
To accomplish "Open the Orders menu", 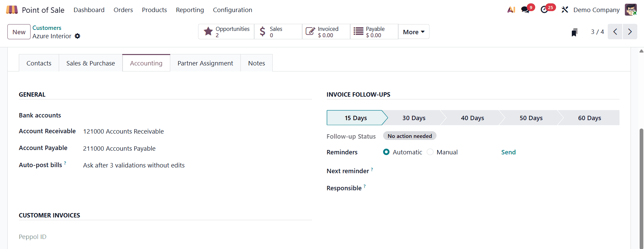I will [123, 10].
